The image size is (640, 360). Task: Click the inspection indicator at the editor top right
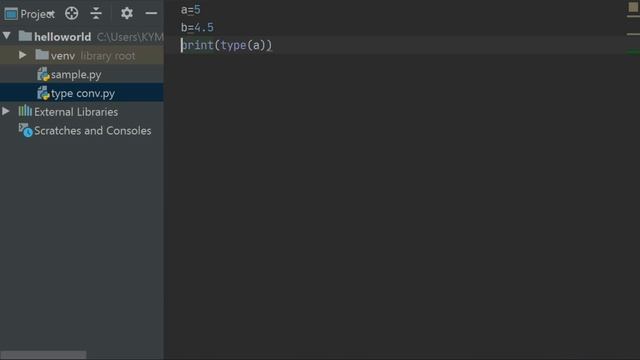click(633, 7)
